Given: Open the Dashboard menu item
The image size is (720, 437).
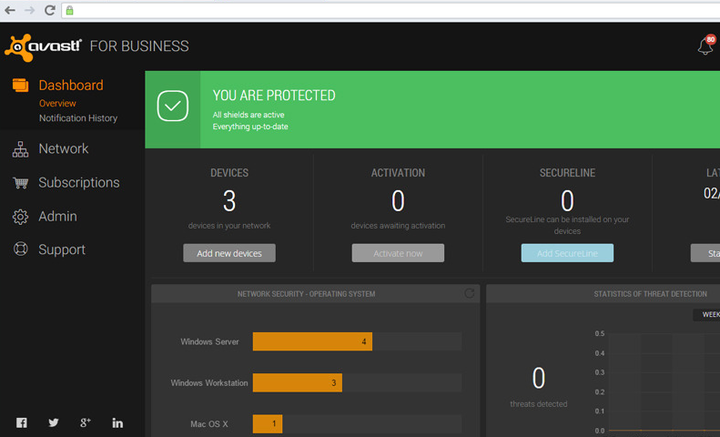Looking at the screenshot, I should [71, 85].
